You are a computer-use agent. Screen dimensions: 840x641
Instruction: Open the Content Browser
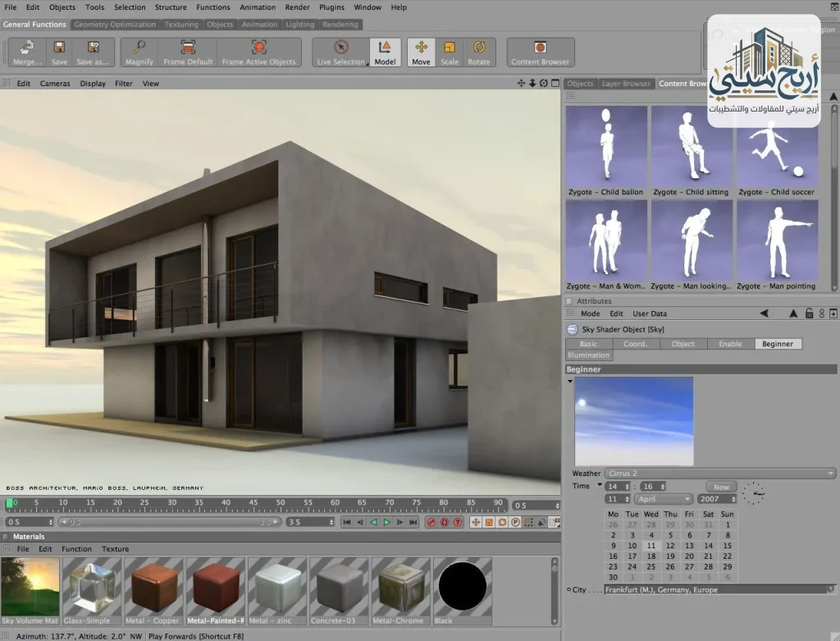tap(541, 52)
